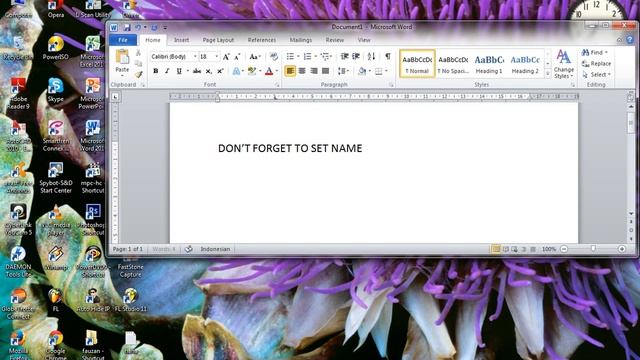The height and width of the screenshot is (360, 640).
Task: Apply the Heading 1 style
Action: [489, 64]
